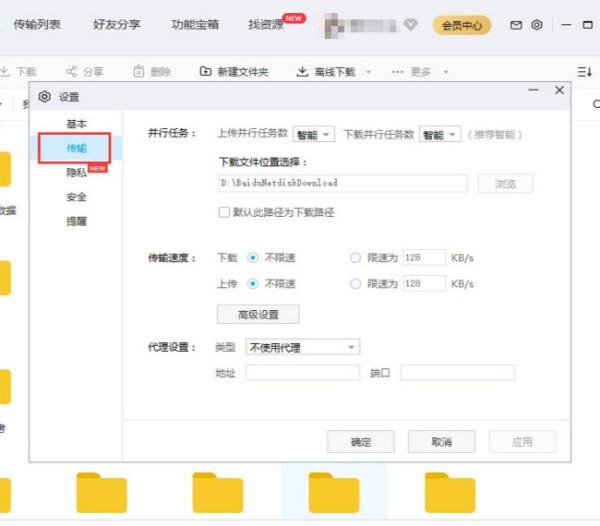Select download 不限速 radio button
The image size is (600, 526).
tap(253, 258)
